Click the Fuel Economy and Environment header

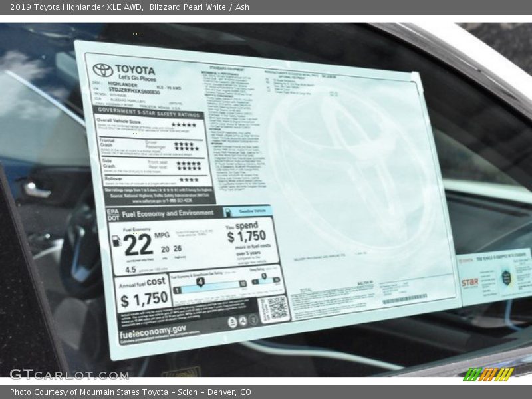[168, 213]
